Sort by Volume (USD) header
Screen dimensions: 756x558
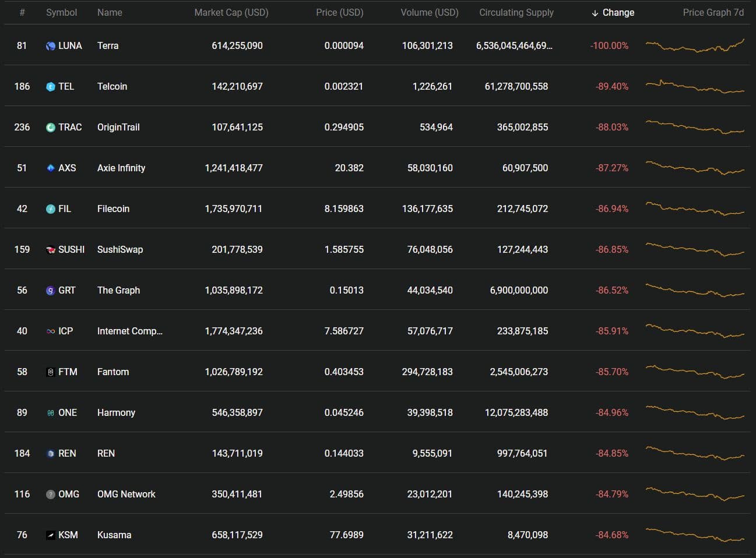click(430, 12)
